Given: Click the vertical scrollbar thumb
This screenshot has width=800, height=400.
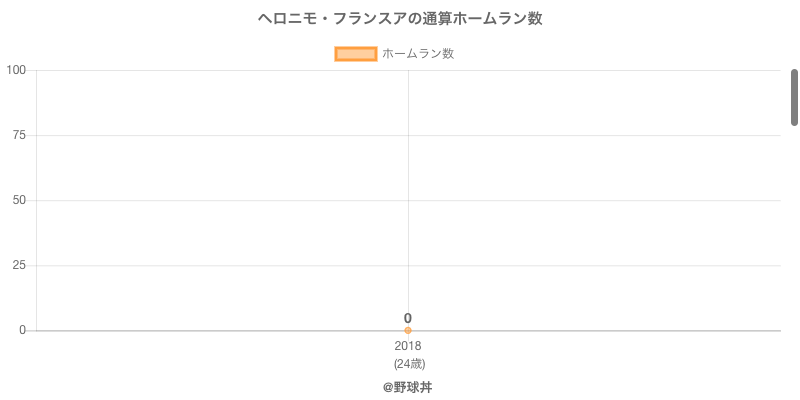Looking at the screenshot, I should point(794,97).
